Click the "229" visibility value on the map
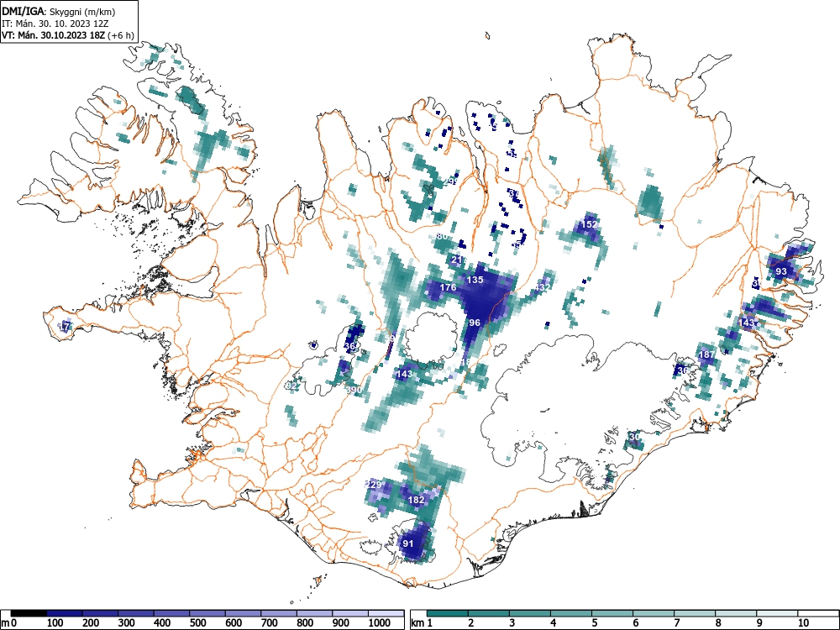Screen dimensions: 840x630 coord(374,485)
